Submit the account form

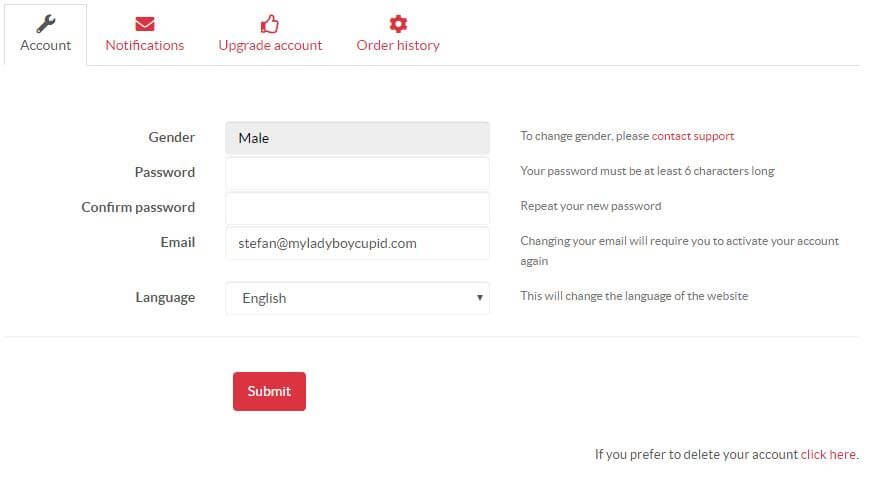pyautogui.click(x=269, y=391)
